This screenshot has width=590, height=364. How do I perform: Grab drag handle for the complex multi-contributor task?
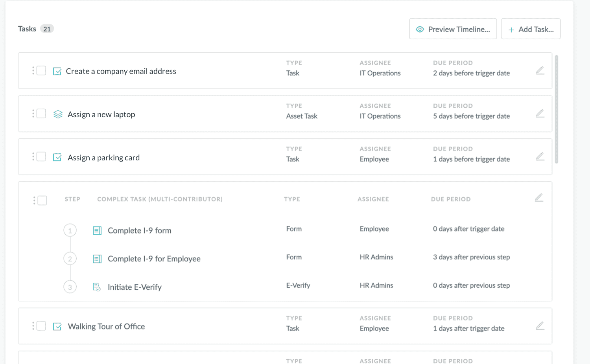(34, 200)
